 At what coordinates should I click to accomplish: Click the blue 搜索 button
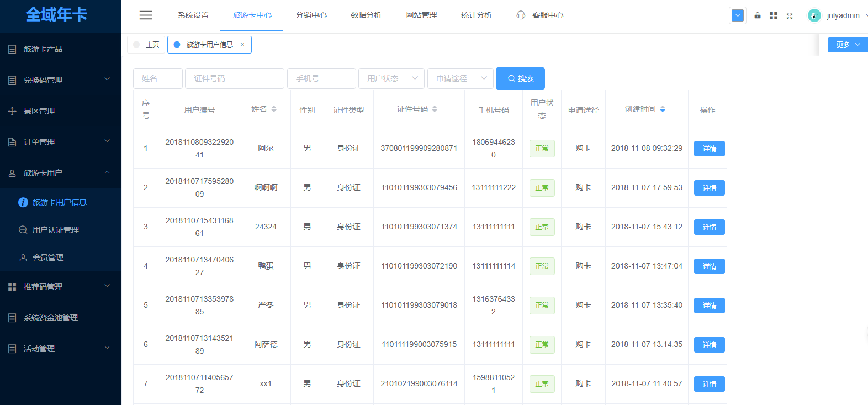(x=520, y=78)
